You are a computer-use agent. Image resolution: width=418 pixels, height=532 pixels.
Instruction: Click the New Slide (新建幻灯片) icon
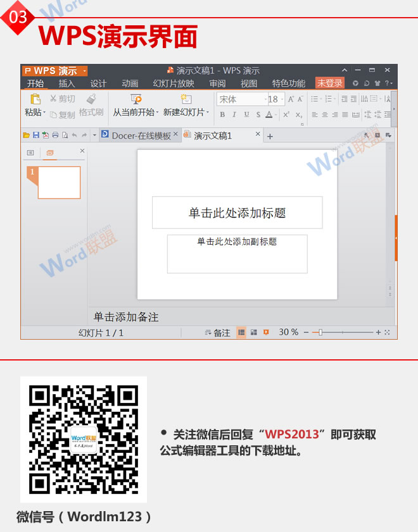[x=186, y=99]
